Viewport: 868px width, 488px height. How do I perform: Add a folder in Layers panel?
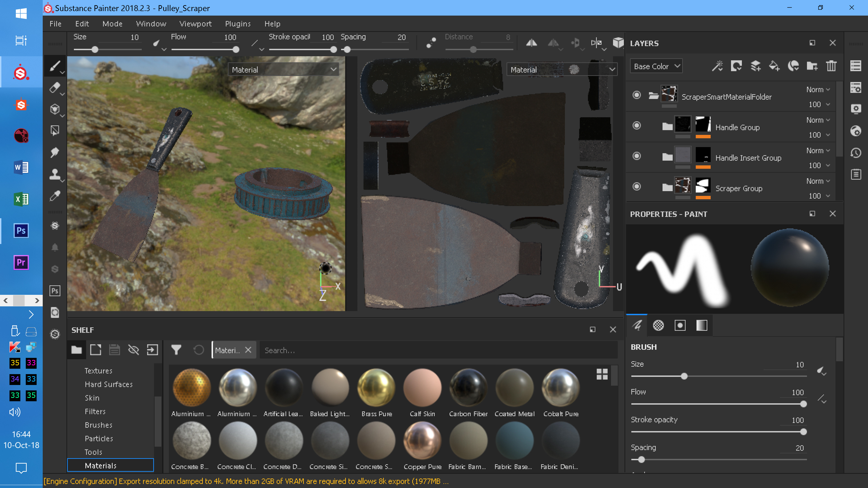point(812,66)
